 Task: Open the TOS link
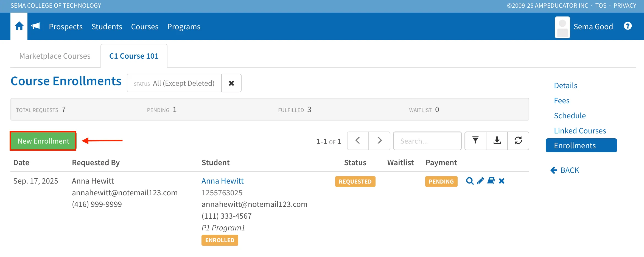(601, 5)
